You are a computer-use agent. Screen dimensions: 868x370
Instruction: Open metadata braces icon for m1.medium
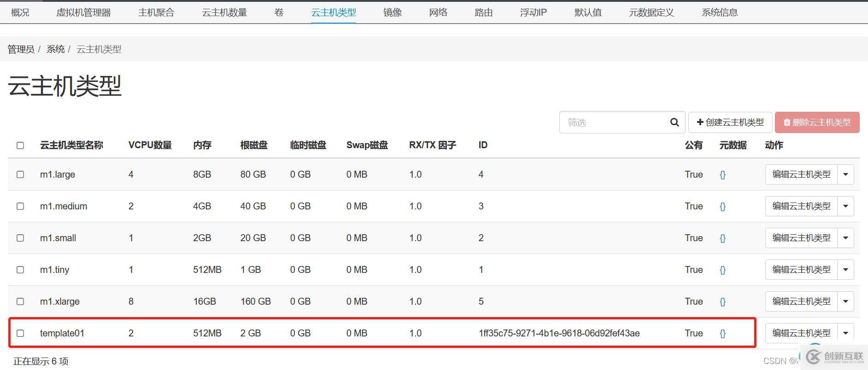pyautogui.click(x=722, y=207)
